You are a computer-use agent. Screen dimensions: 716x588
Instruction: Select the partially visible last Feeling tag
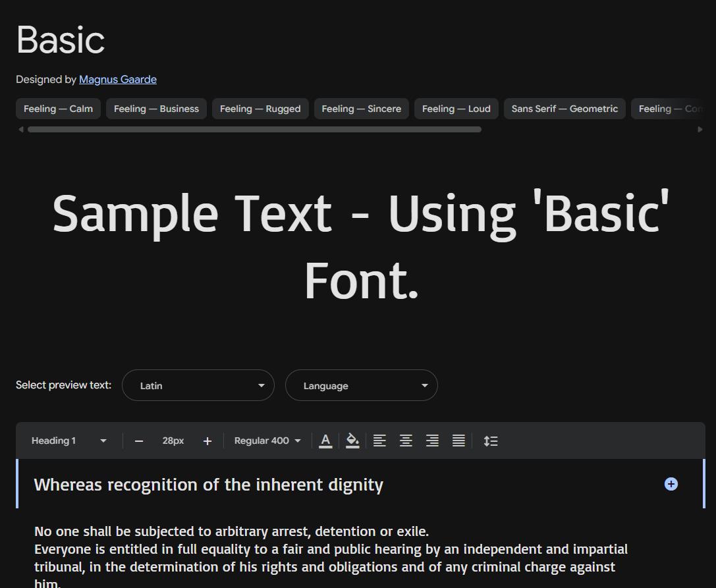click(668, 109)
